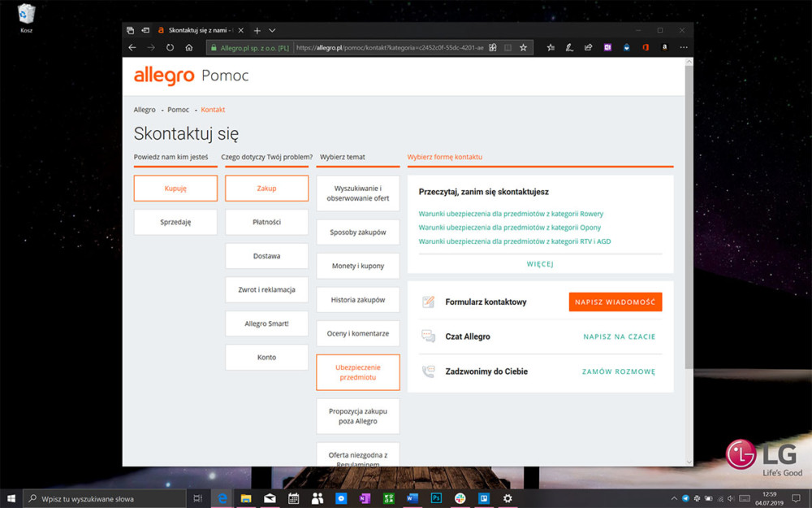This screenshot has width=812, height=508.
Task: Open Photoshop from the taskbar
Action: (x=436, y=499)
